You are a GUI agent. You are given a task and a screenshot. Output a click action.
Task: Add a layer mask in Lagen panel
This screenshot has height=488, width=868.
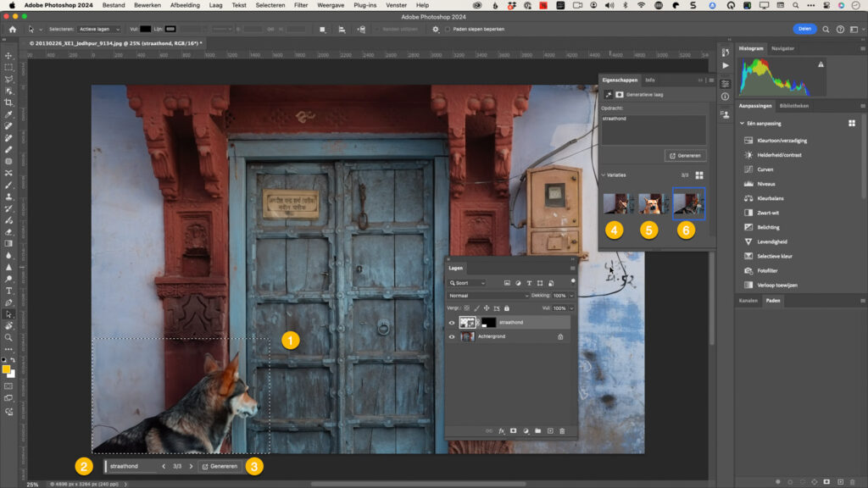click(513, 431)
